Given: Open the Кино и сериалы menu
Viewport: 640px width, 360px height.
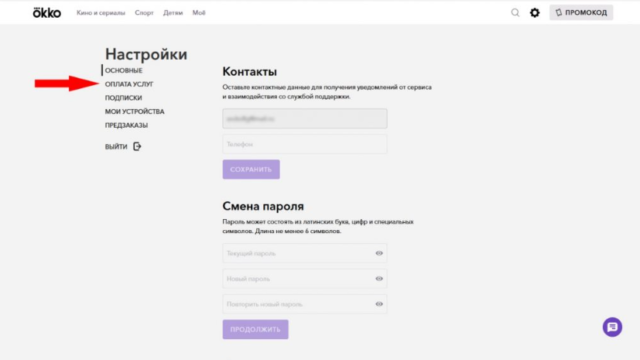Looking at the screenshot, I should pos(101,13).
